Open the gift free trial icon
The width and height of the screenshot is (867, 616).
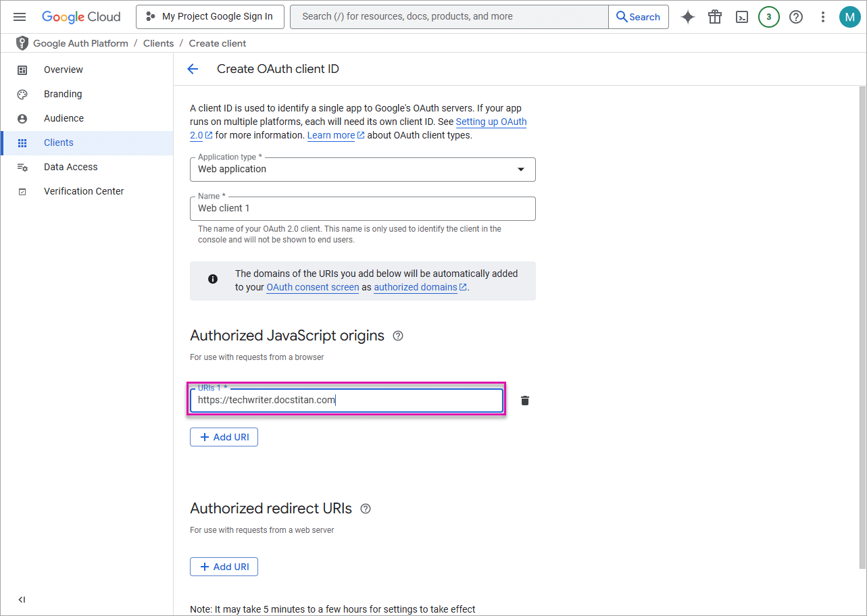[x=715, y=17]
